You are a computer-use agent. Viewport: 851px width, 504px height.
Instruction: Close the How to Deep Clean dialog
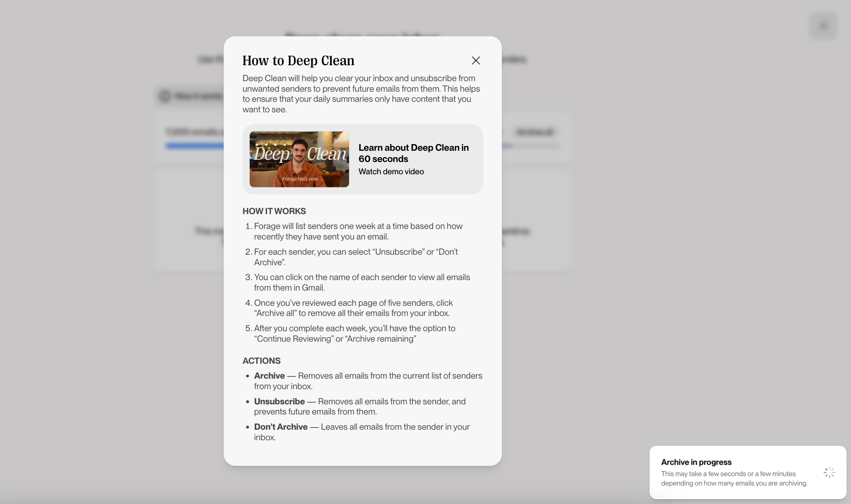[x=476, y=61]
